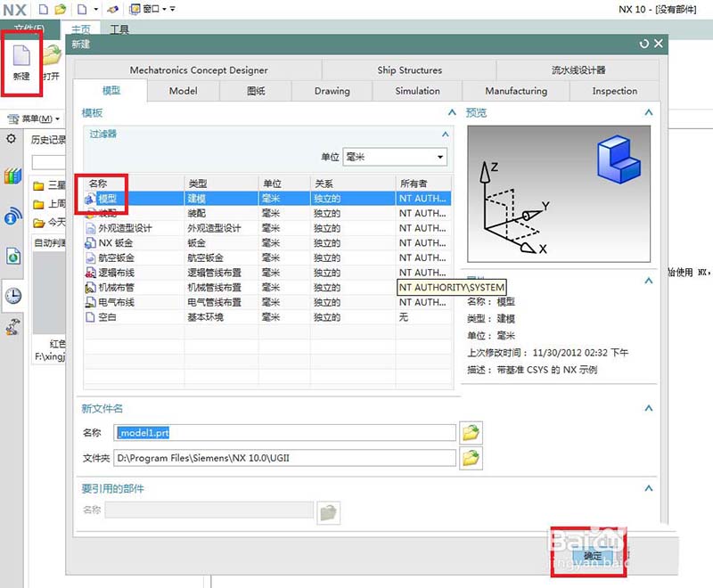Open the history clock icon in left sidebar
This screenshot has height=588, width=713.
coord(13,296)
